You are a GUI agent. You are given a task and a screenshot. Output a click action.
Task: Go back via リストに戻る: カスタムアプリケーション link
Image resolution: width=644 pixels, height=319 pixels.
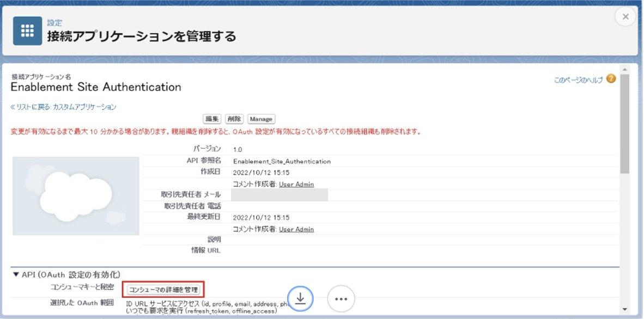tap(63, 107)
